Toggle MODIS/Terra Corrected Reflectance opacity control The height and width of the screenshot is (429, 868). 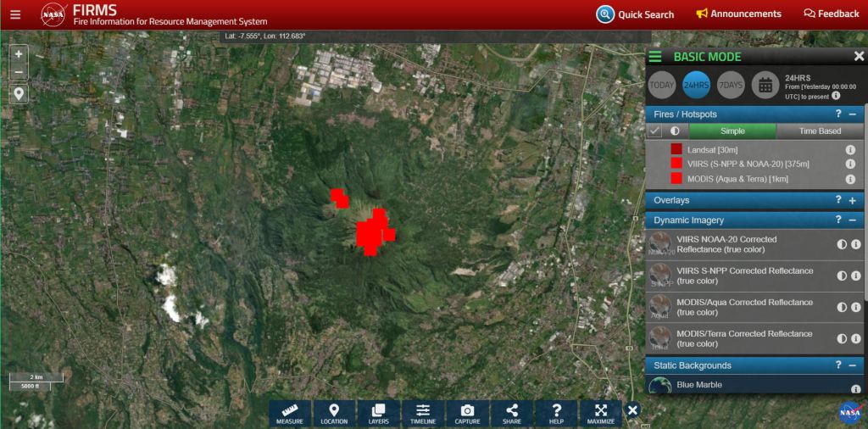coord(842,338)
